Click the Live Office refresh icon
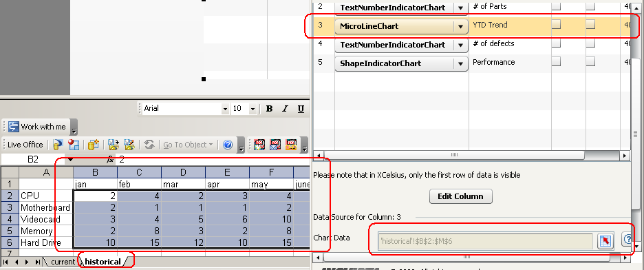644x270 pixels. coord(149,145)
